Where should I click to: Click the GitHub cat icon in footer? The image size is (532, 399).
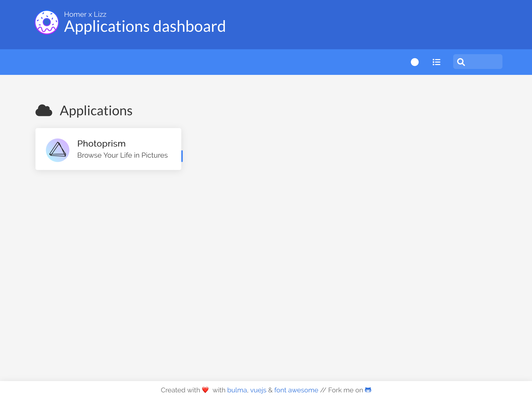coord(368,390)
